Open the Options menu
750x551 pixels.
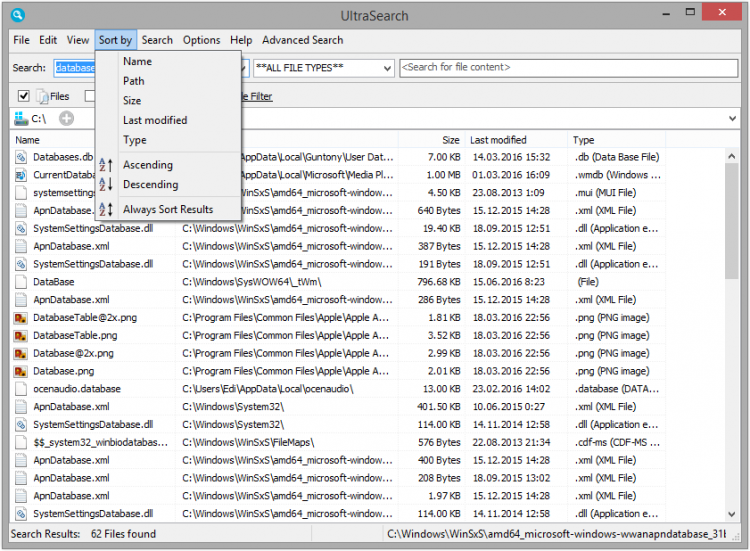coord(201,40)
